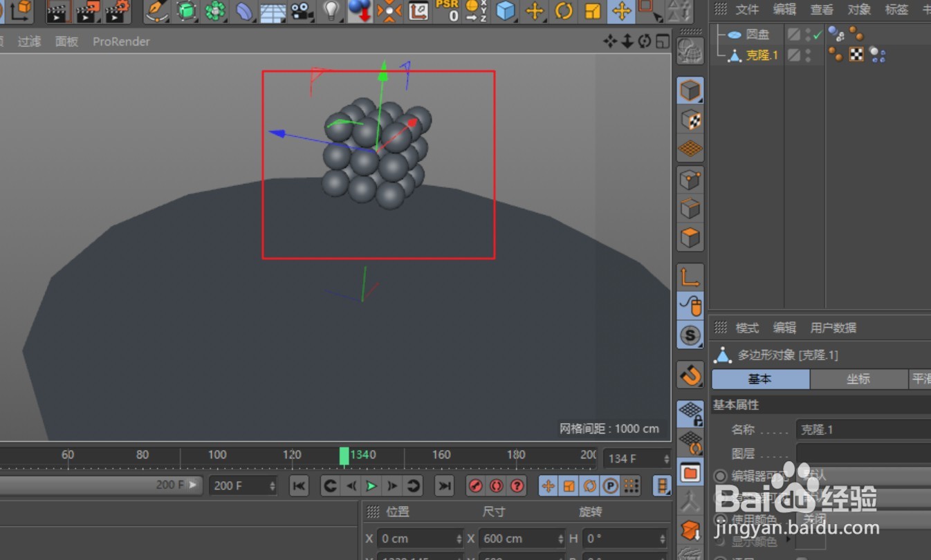The width and height of the screenshot is (931, 560).
Task: Click the green timeline playhead at frame 134
Action: click(344, 456)
